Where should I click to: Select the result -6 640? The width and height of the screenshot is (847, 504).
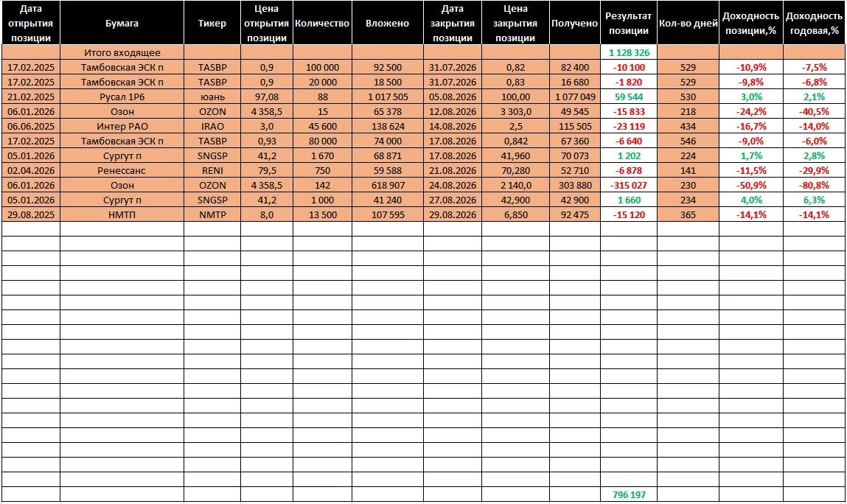pos(629,141)
